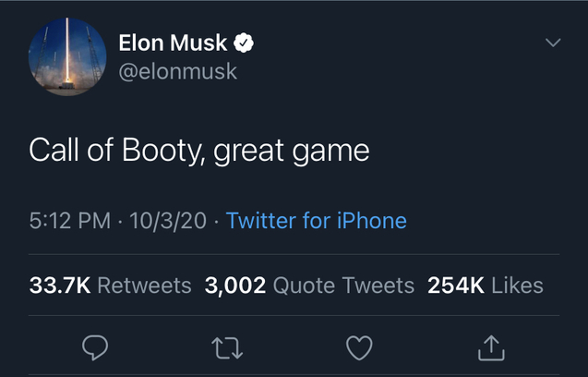View the 33.7K retweets count
This screenshot has height=377, width=588.
(60, 286)
